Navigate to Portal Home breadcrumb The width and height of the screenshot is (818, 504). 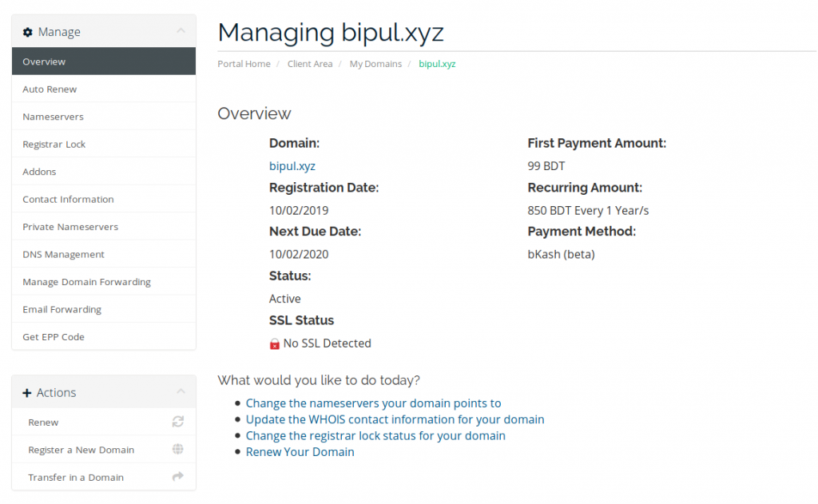click(x=244, y=64)
